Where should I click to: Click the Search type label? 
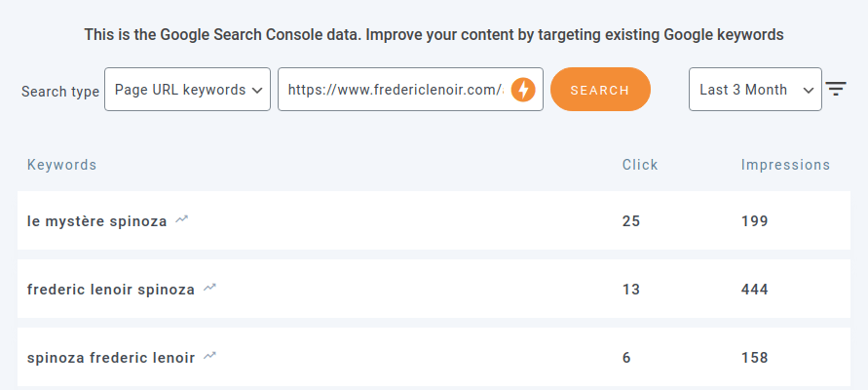click(x=60, y=92)
